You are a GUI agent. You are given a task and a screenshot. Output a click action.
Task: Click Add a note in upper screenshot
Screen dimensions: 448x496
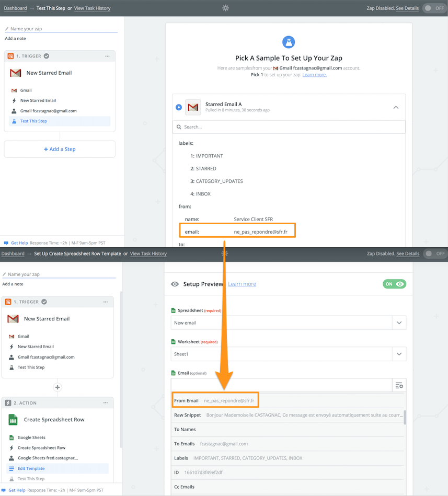15,38
